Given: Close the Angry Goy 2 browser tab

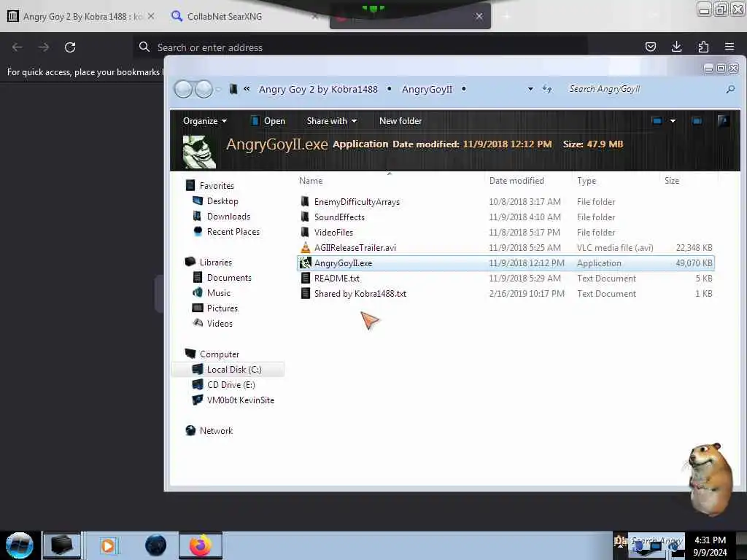Looking at the screenshot, I should coord(150,16).
